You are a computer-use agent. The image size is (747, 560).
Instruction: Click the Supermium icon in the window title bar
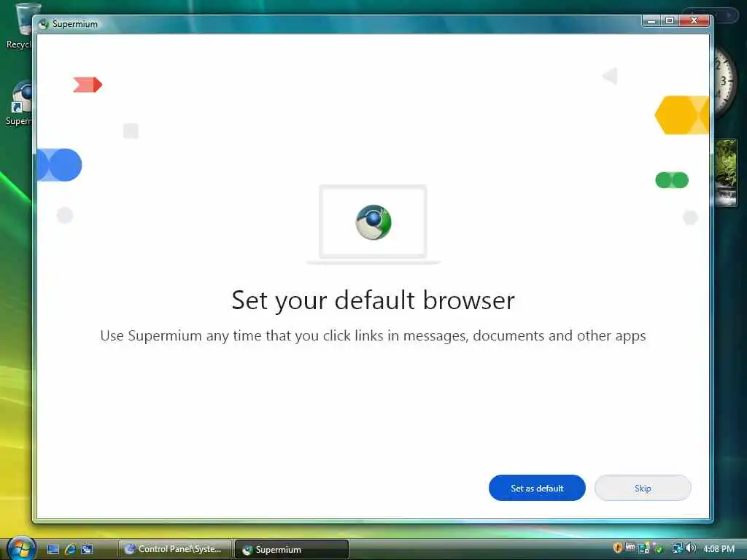click(x=44, y=24)
